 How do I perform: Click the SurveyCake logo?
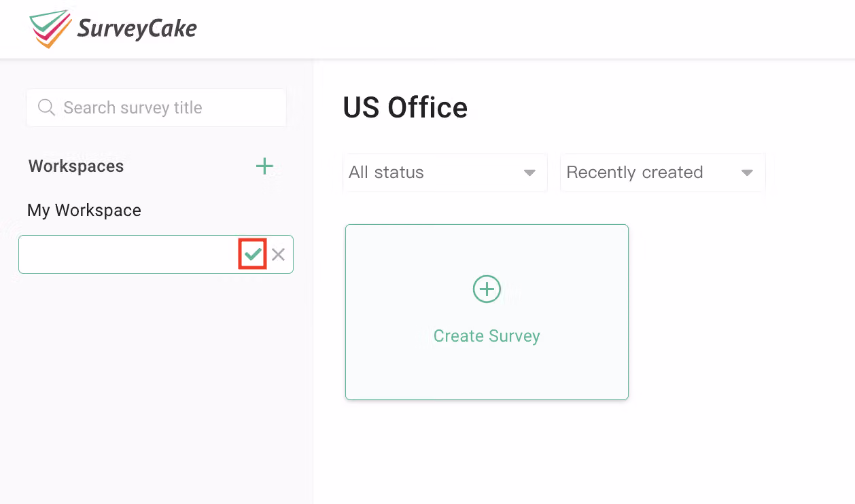click(114, 29)
